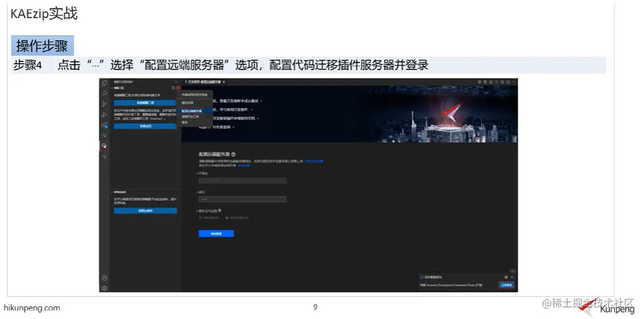Viewport: 644px width, 319px height.
Task: Click the blue button in the lower sidebar section
Action: pos(146,211)
